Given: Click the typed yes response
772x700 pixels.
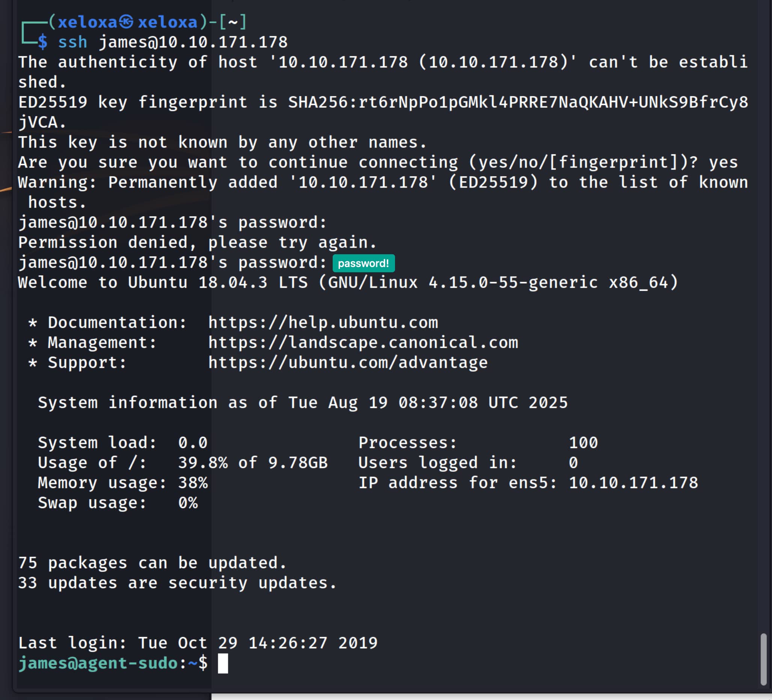Looking at the screenshot, I should tap(723, 162).
